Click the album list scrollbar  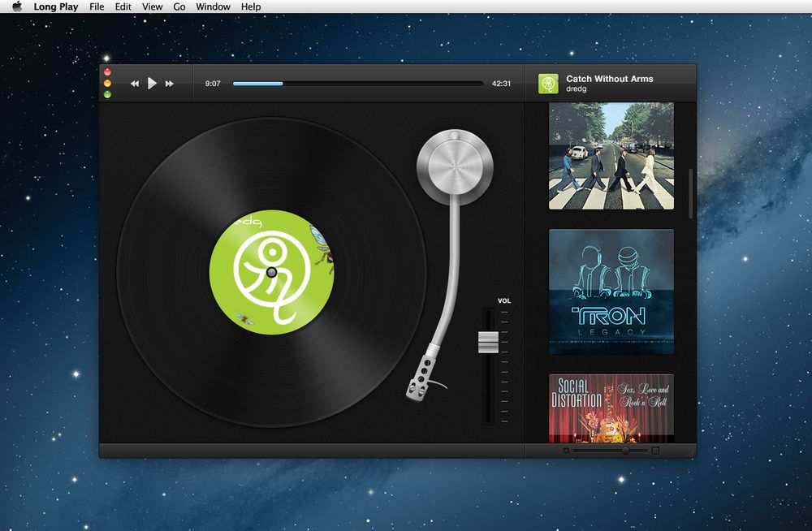pos(691,193)
